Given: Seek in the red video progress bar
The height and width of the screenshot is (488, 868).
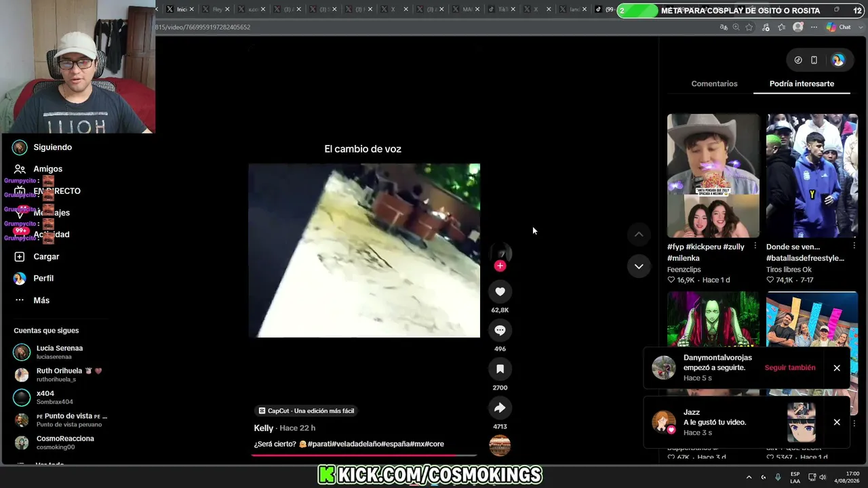Looking at the screenshot, I should point(364,455).
